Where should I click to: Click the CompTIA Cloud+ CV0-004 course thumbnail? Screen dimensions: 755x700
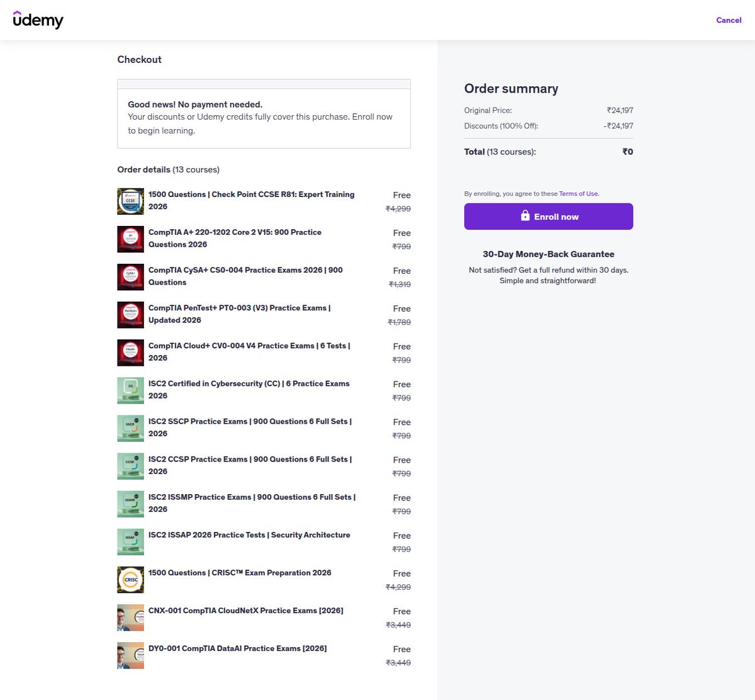click(x=131, y=353)
